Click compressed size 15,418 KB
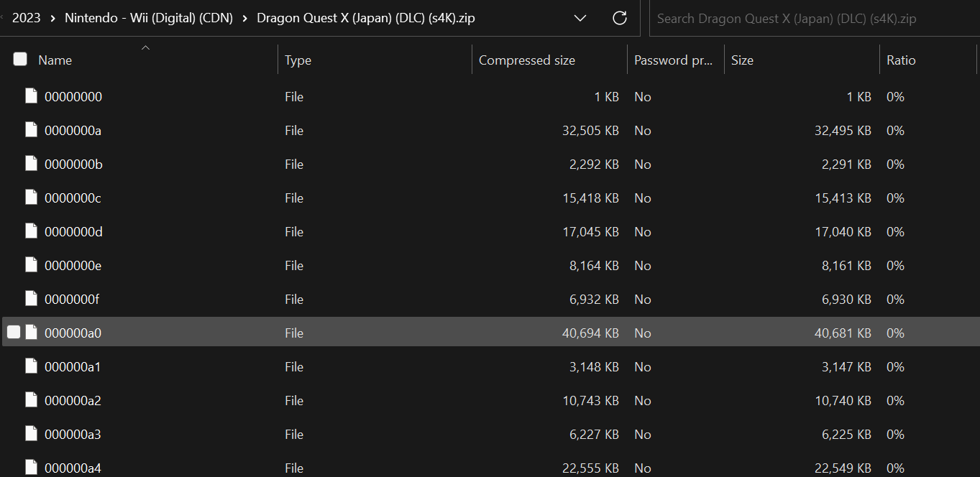 tap(590, 198)
